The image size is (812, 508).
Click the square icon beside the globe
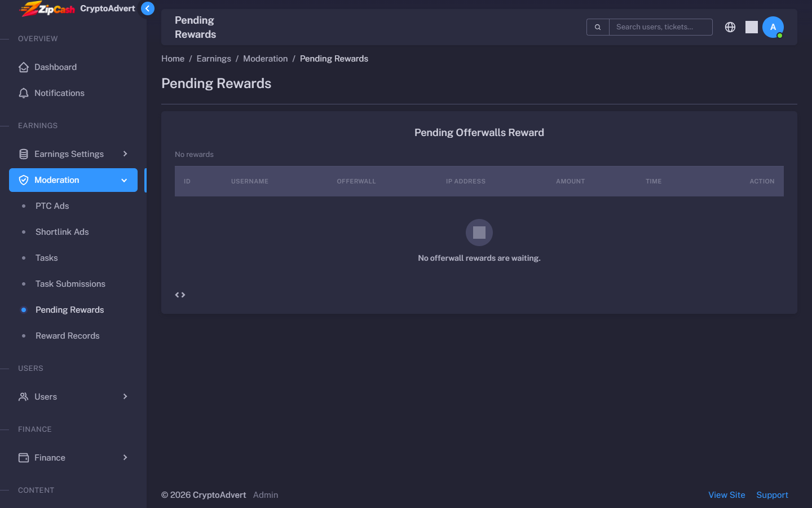(752, 27)
